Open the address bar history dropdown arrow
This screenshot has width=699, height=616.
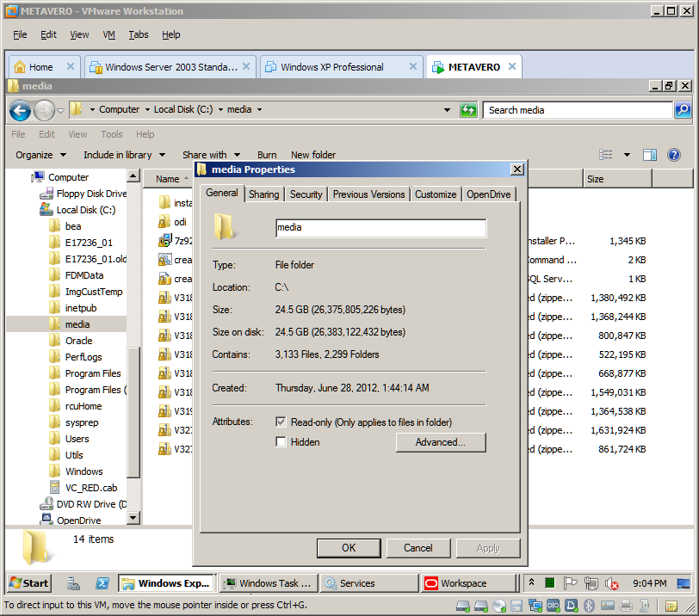[447, 110]
